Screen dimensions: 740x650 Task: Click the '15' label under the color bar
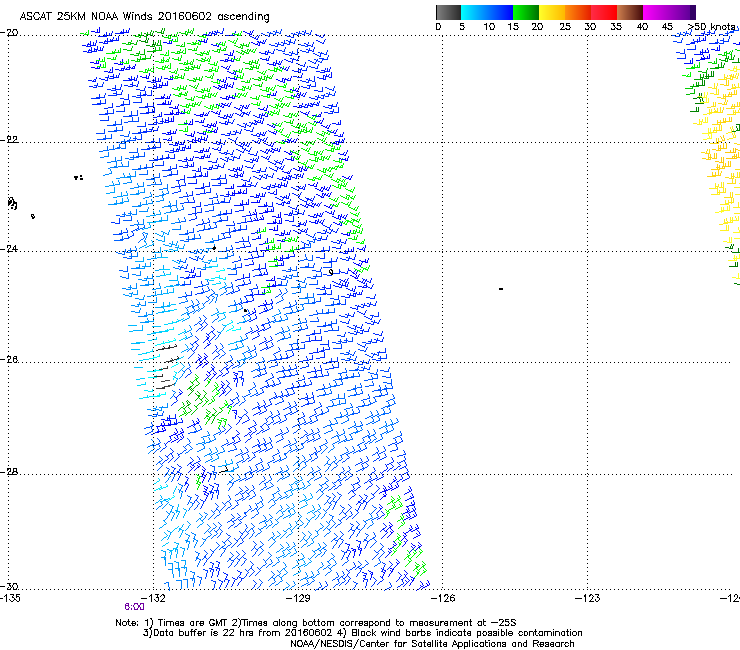tap(513, 27)
